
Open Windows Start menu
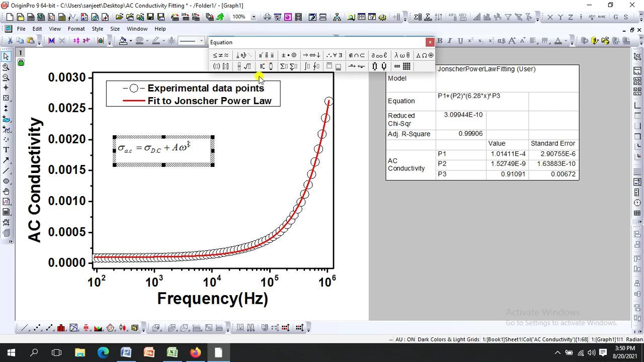click(11, 352)
